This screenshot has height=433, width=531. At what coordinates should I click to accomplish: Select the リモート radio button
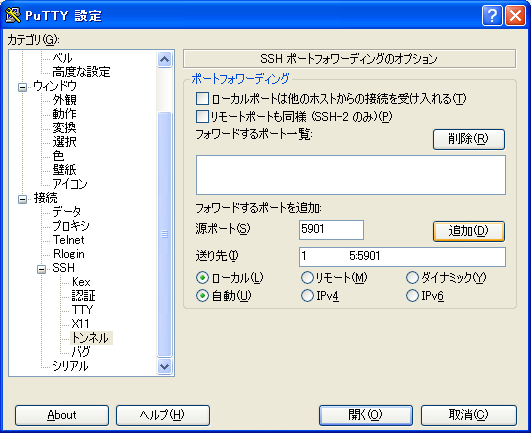click(x=307, y=278)
